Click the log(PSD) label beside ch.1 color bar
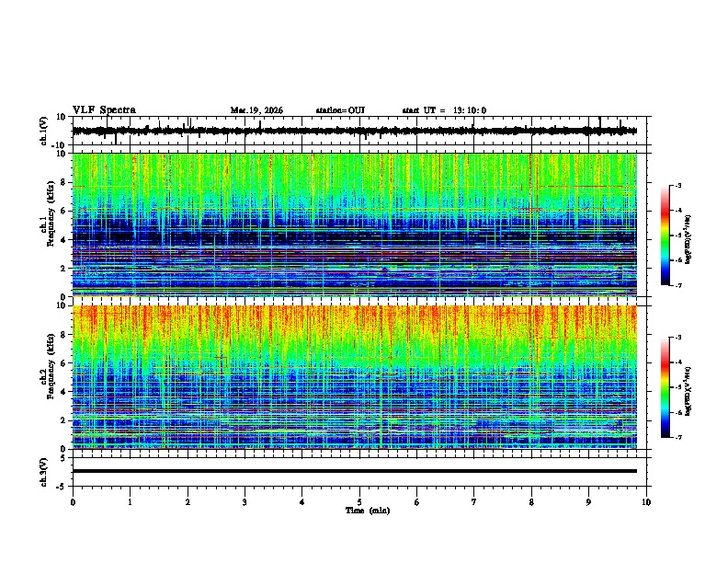 click(x=688, y=239)
